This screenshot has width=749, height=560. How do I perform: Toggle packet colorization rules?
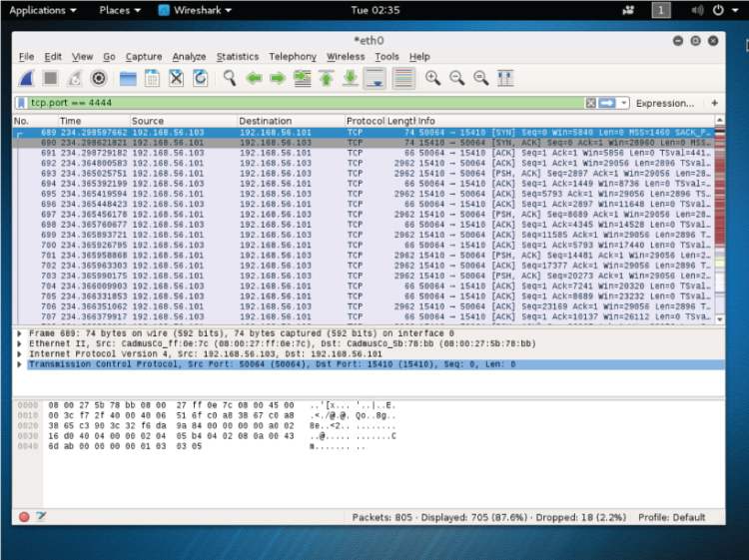pos(403,78)
